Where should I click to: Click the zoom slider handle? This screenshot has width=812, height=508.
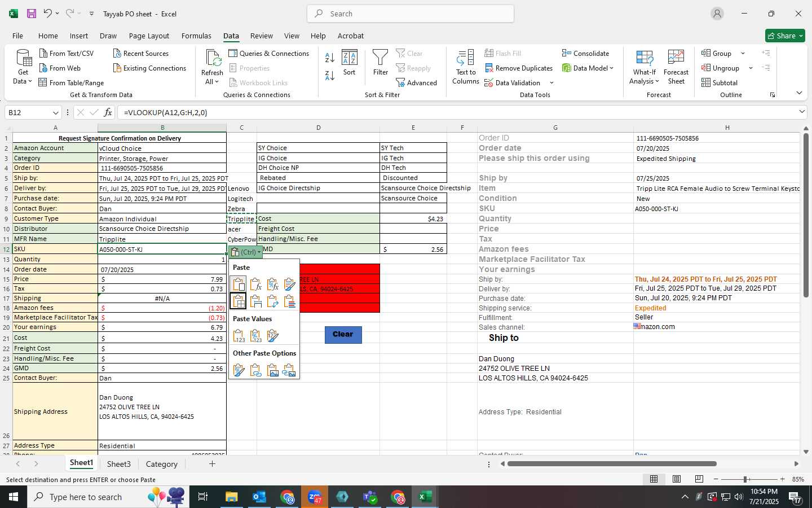click(x=745, y=479)
